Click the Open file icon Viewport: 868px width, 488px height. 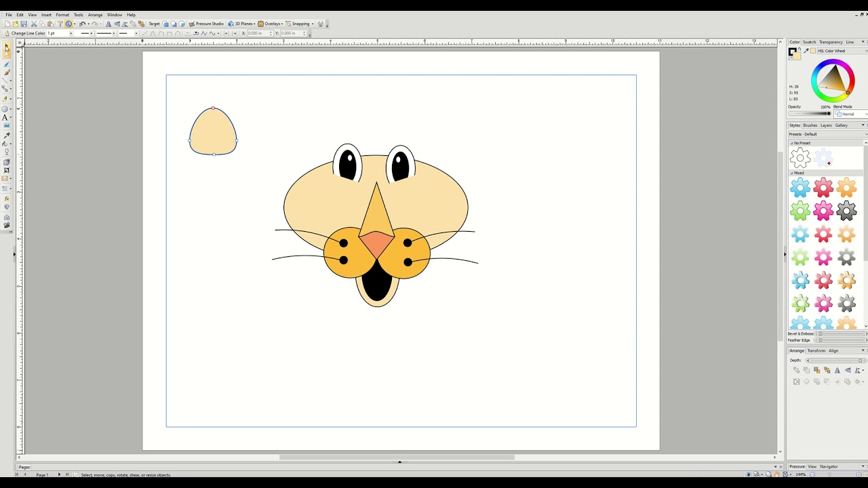[16, 24]
